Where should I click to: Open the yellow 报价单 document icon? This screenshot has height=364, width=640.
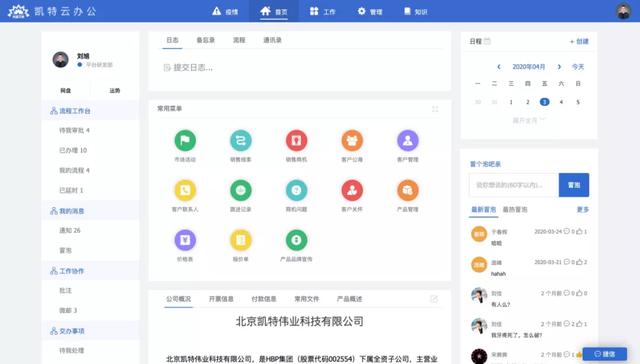point(240,240)
